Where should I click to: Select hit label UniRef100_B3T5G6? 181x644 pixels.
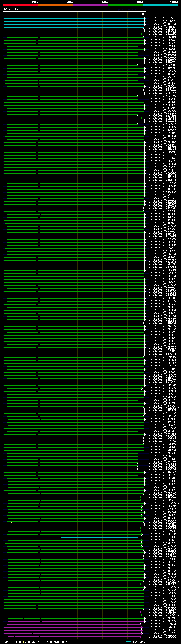[162, 553]
